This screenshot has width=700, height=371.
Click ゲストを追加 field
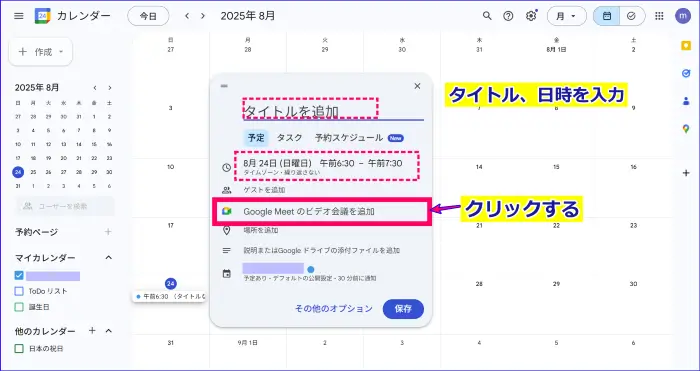point(264,190)
